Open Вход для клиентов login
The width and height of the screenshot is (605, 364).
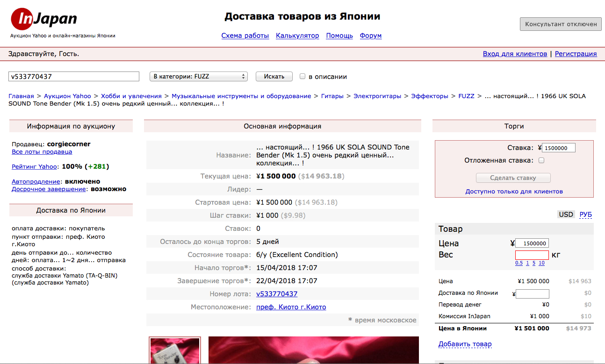coord(515,54)
